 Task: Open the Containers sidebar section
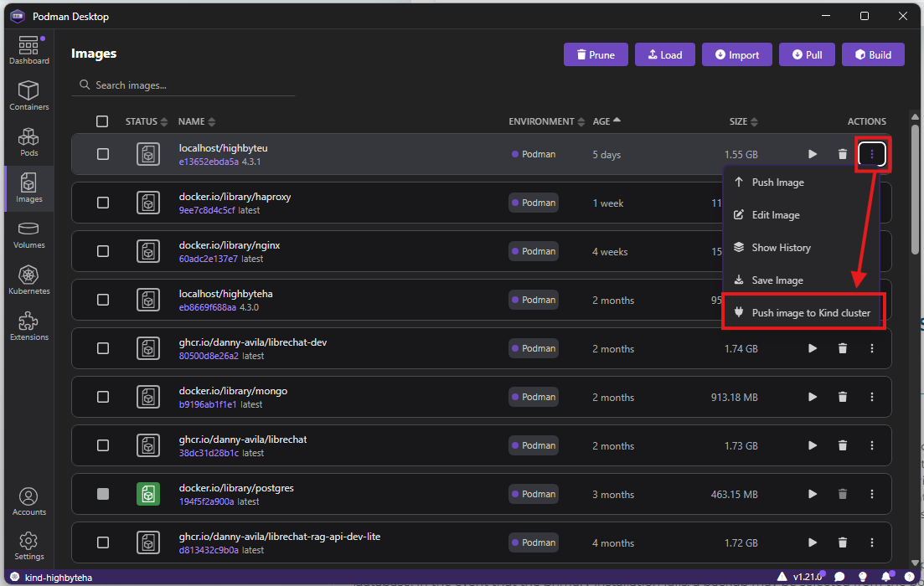pyautogui.click(x=29, y=96)
